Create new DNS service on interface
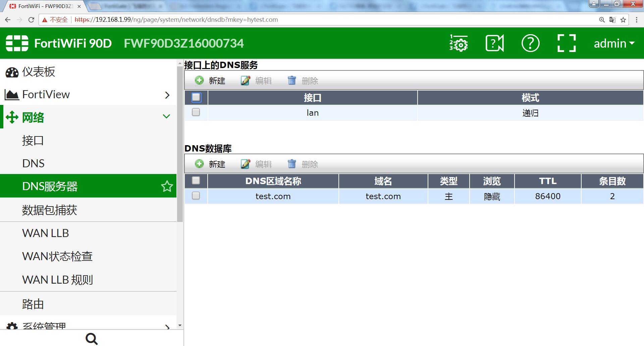This screenshot has width=644, height=346. point(210,80)
